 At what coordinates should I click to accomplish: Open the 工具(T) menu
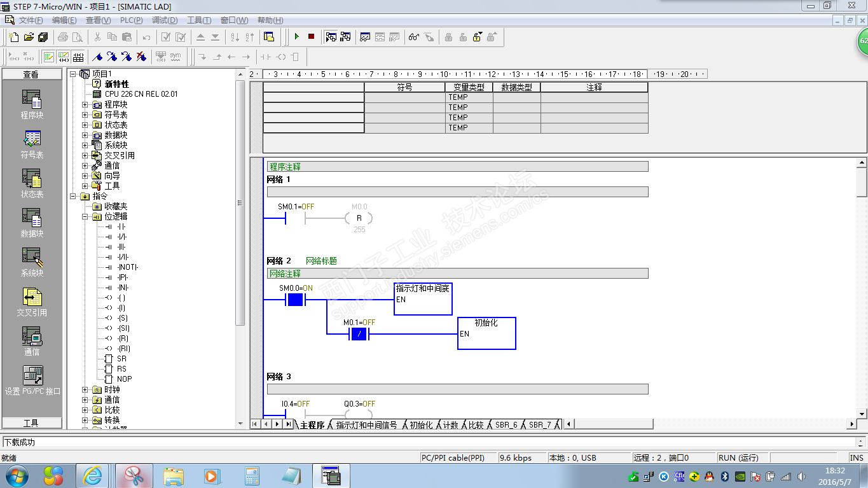pos(199,20)
